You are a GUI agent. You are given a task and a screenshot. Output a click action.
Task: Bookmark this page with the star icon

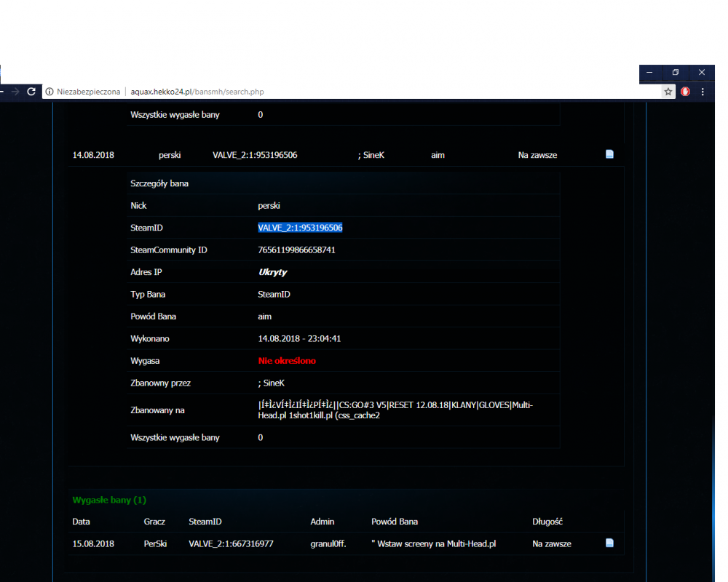[x=668, y=92]
